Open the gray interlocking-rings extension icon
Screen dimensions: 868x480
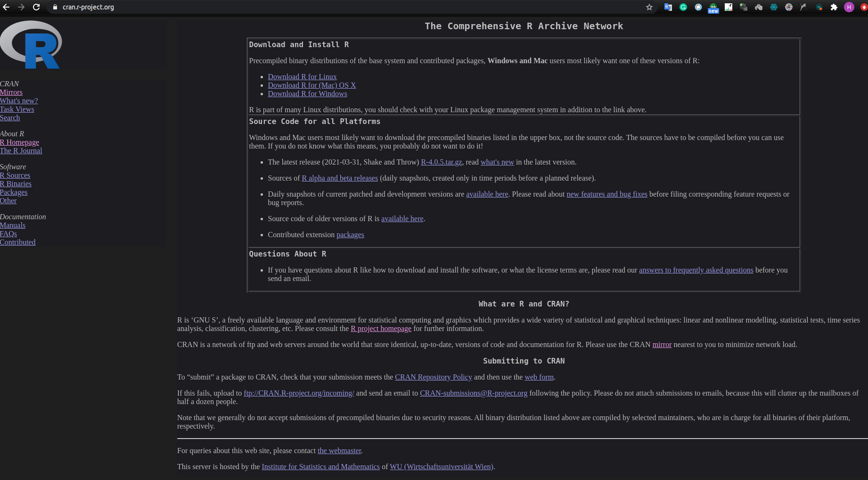pos(759,7)
